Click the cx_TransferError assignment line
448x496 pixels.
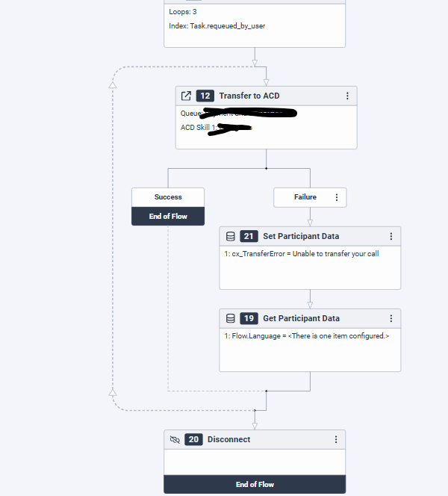coord(302,254)
